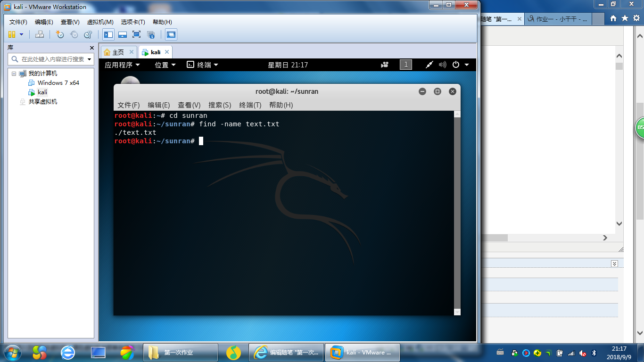
Task: Select Windows 7 x64 in the library
Action: pos(58,83)
